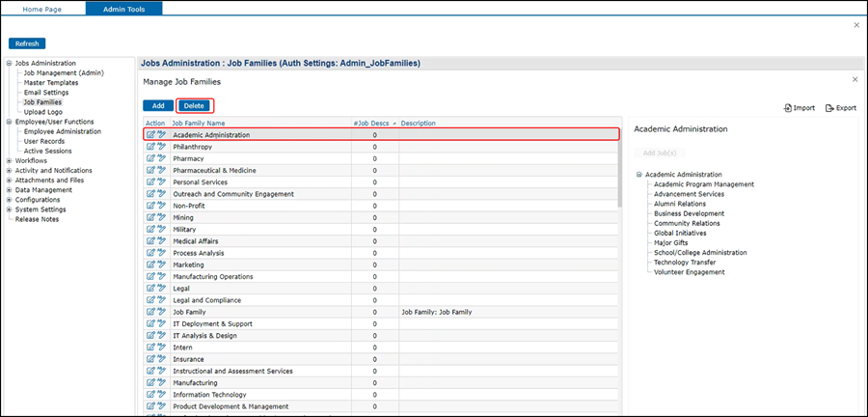Click the edit icon for Information Technology row

tap(150, 395)
